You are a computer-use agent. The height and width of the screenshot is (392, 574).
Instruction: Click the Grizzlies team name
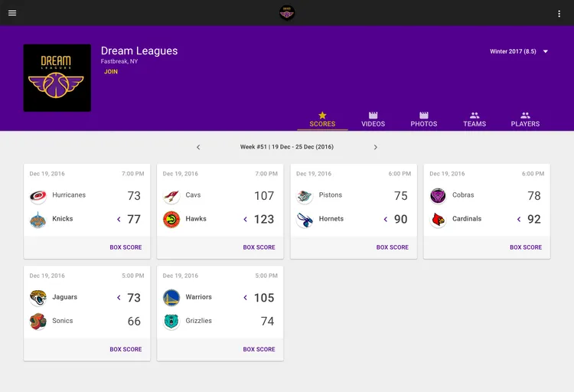198,321
